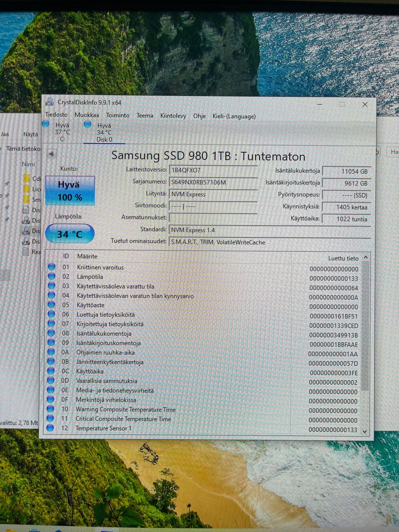Click status orb for row 0D Vaarallisia sammutuksia

coord(51,380)
